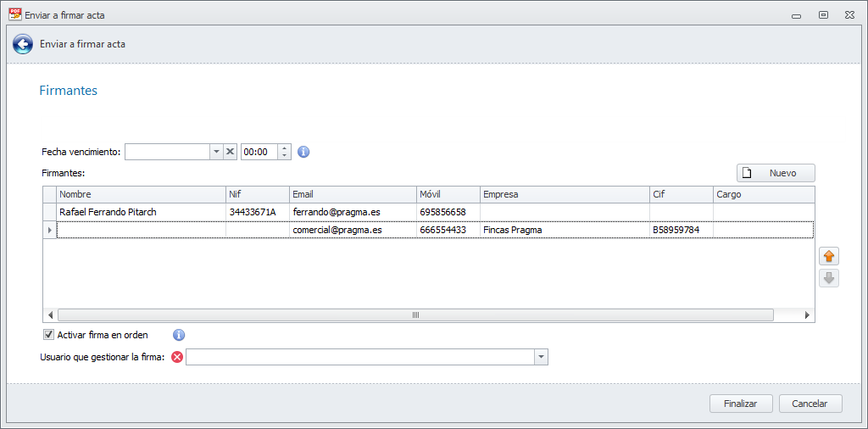The image size is (868, 429).
Task: Select the 695856658 mobile cell
Action: [x=448, y=212]
